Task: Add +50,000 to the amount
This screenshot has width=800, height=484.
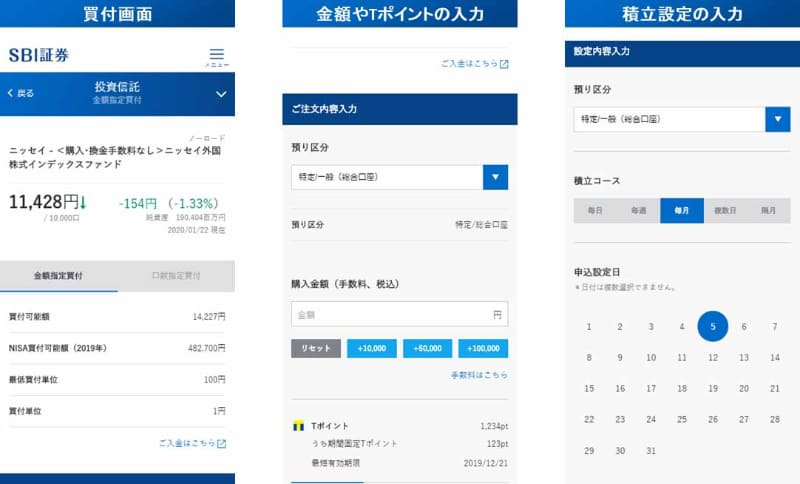Action: pyautogui.click(x=428, y=348)
